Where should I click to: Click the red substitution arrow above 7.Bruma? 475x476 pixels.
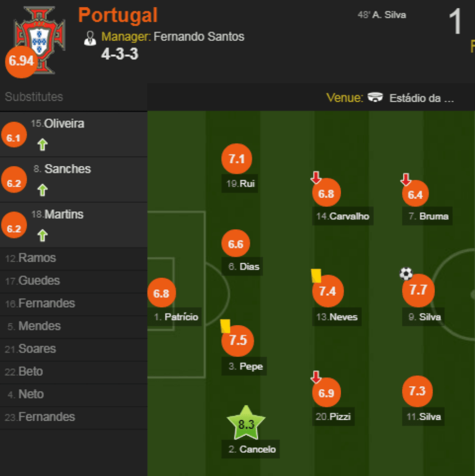tap(406, 177)
